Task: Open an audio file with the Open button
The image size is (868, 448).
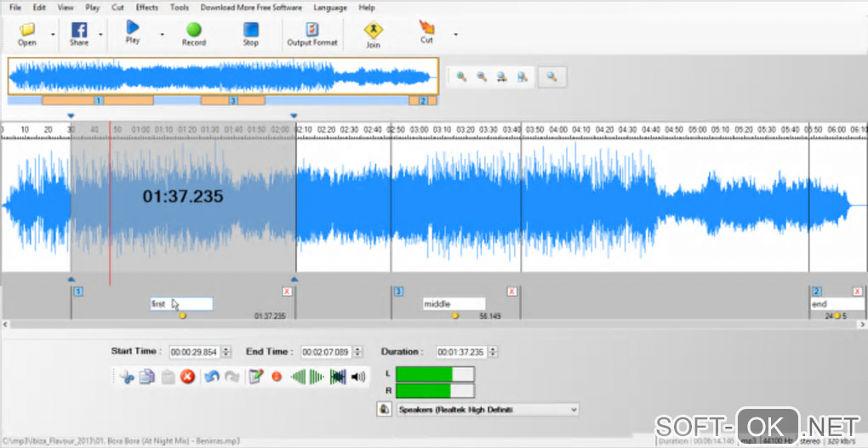Action: 26,34
